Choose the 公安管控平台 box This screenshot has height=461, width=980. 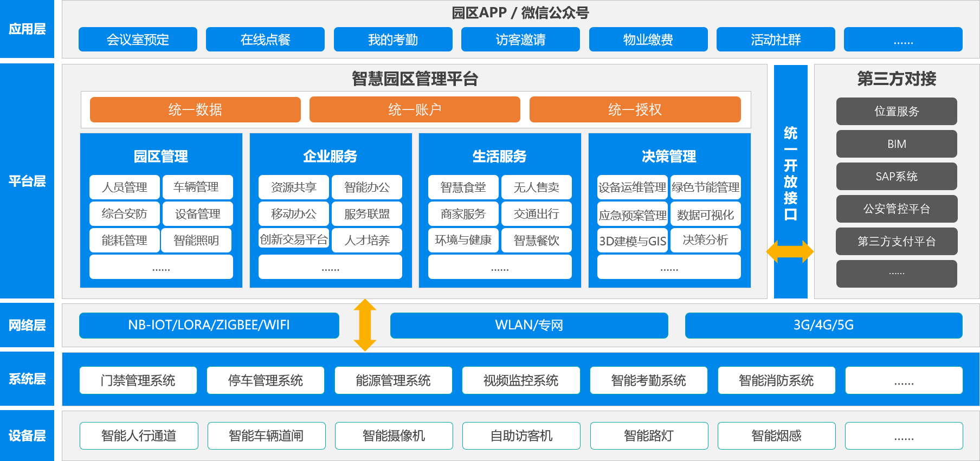click(897, 209)
